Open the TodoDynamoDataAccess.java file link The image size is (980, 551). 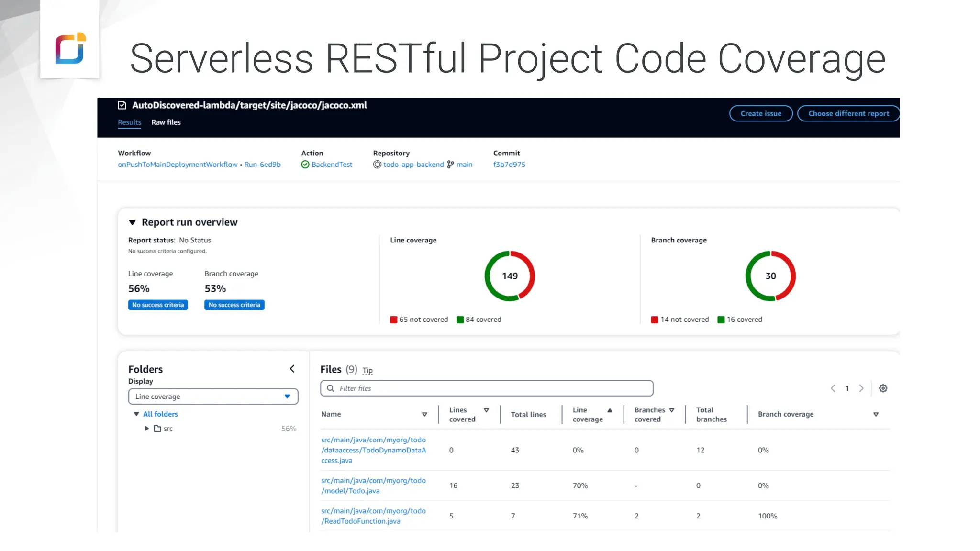pyautogui.click(x=373, y=450)
